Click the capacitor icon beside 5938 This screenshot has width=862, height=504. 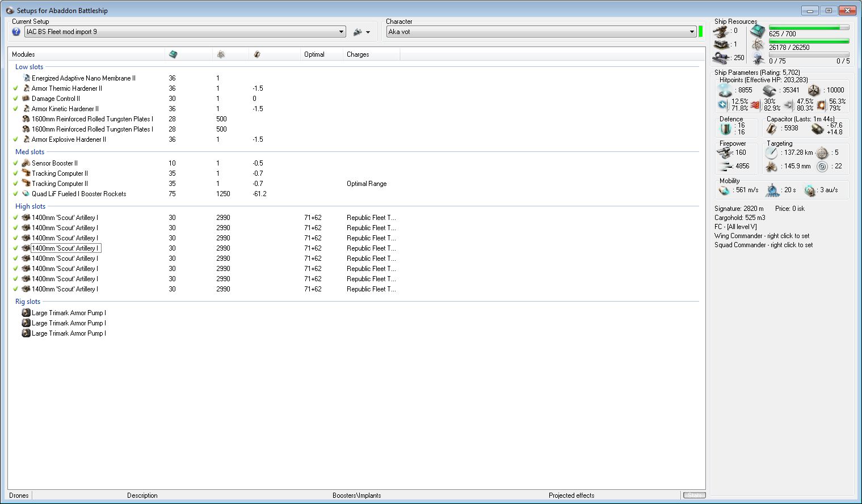(772, 129)
